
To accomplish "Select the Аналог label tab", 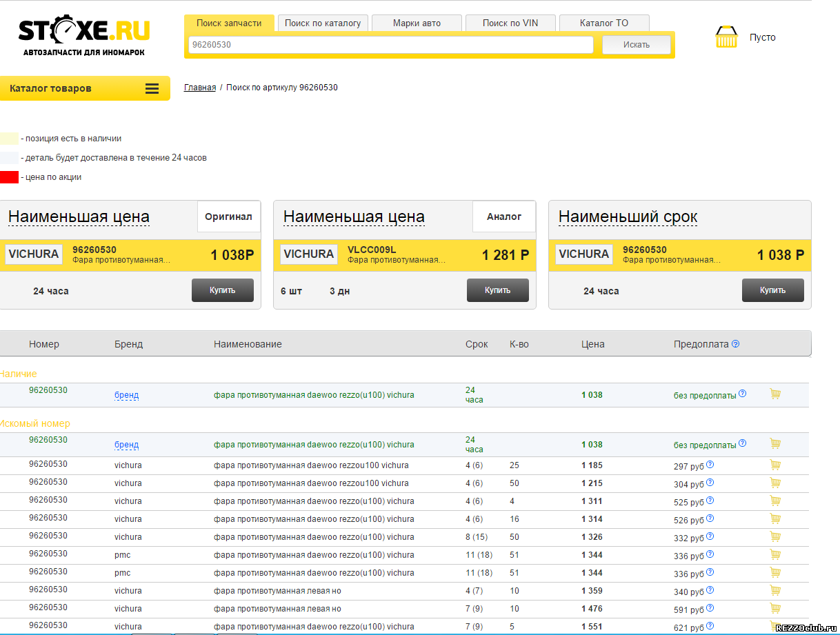I will (504, 216).
